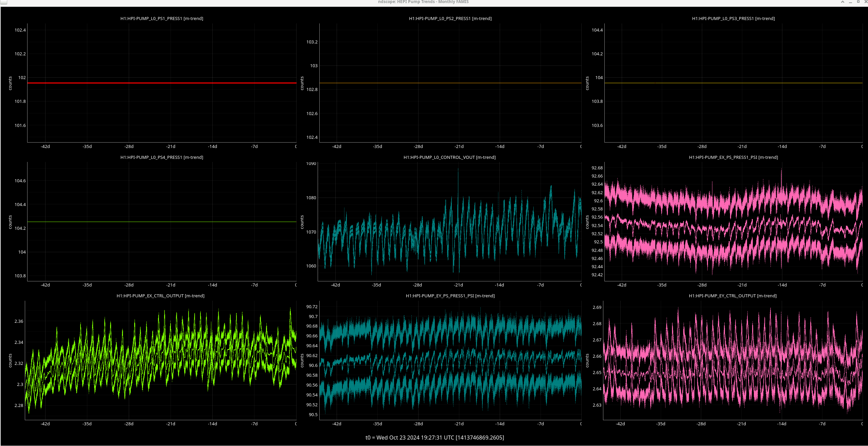Select the H1:HPI-PUMP_EY_PS_PRESS1_PSI plot title
868x446 pixels.
(x=450, y=296)
